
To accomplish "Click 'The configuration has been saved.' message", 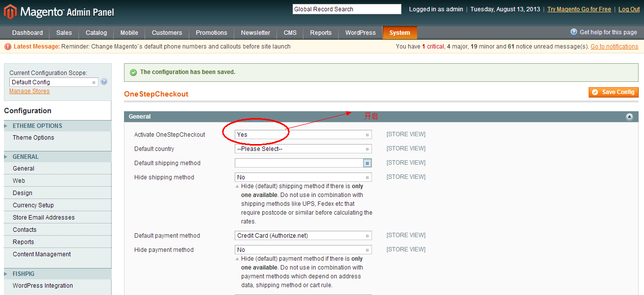I will [188, 72].
